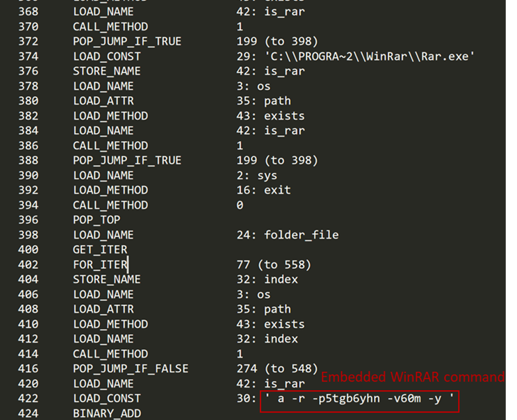Viewport: 517px width, 420px height.
Task: Click the WinRAR arguments string in red box
Action: (x=358, y=399)
